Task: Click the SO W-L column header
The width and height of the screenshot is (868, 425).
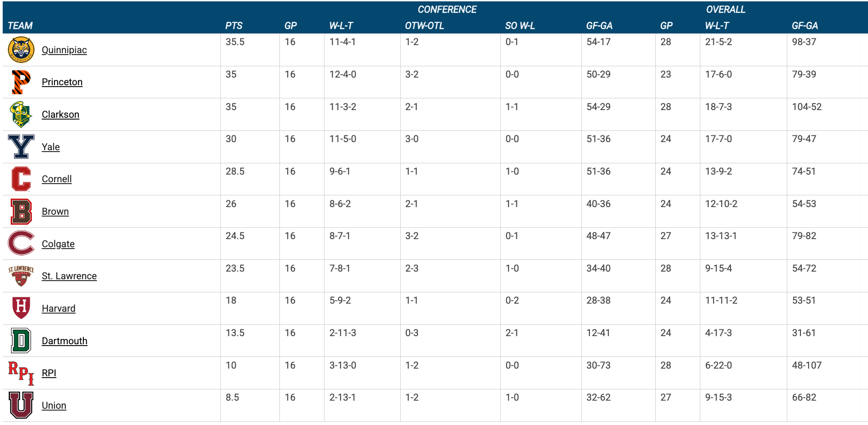Action: [520, 26]
